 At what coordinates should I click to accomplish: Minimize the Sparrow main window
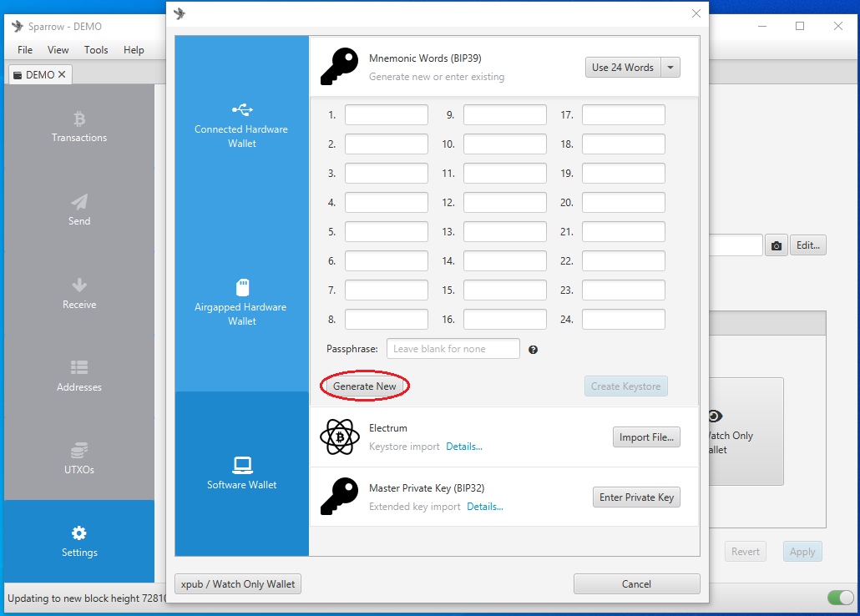click(x=761, y=26)
